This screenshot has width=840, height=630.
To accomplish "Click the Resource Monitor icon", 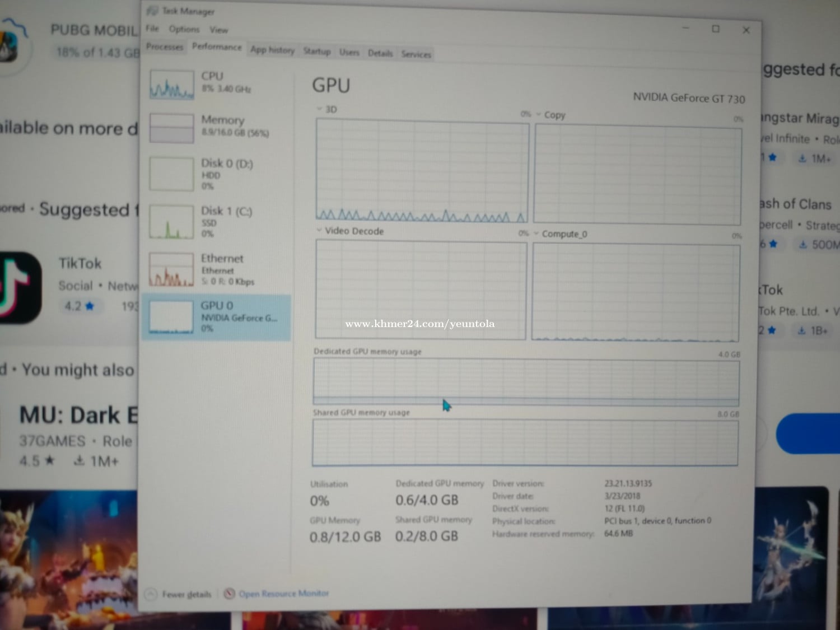I will [x=229, y=593].
